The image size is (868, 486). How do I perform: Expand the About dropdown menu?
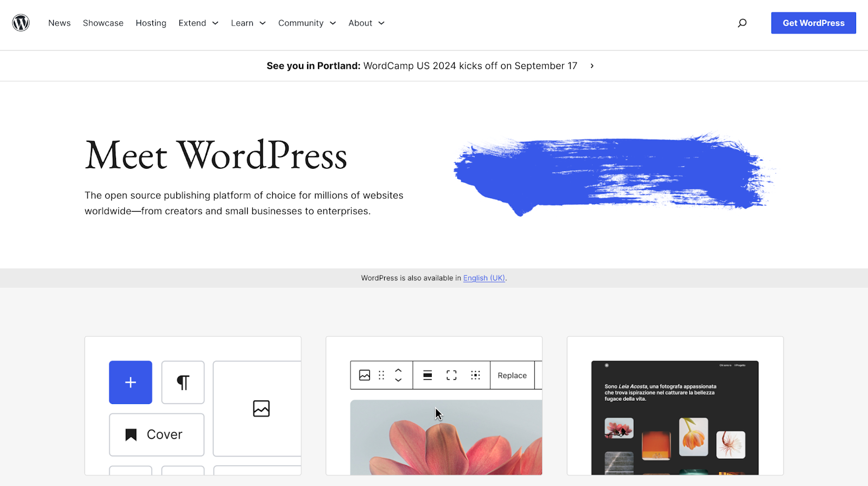point(367,23)
